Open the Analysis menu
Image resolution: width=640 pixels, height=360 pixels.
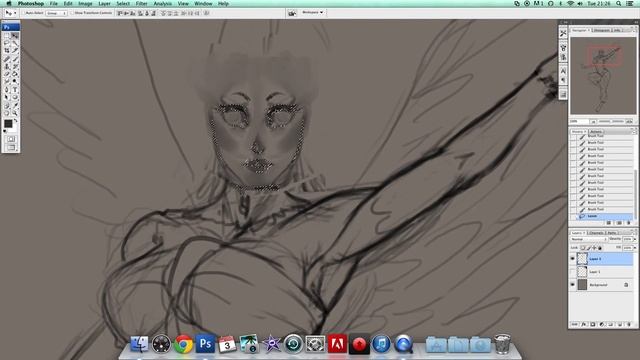tap(162, 3)
